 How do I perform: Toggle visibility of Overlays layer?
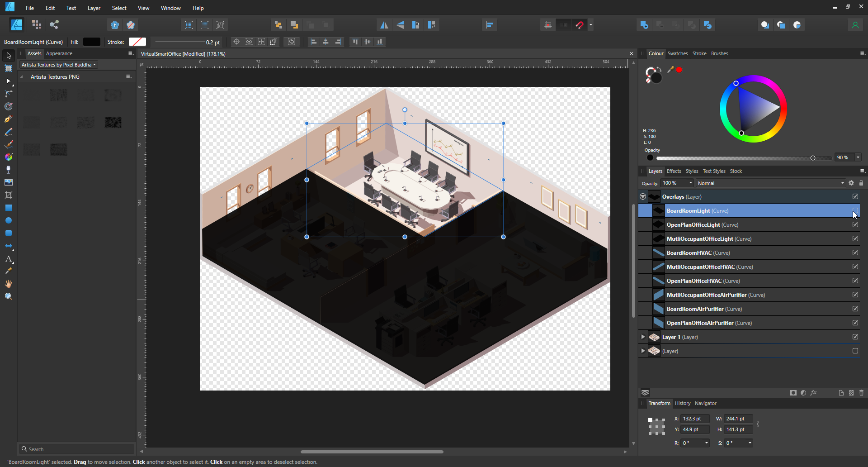855,196
